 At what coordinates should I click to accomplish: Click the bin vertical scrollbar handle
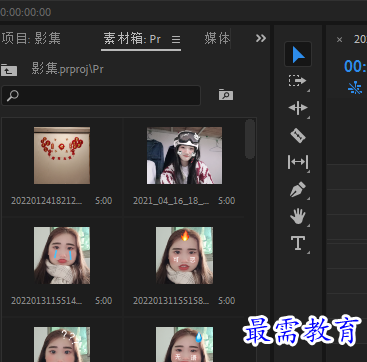tap(250, 139)
